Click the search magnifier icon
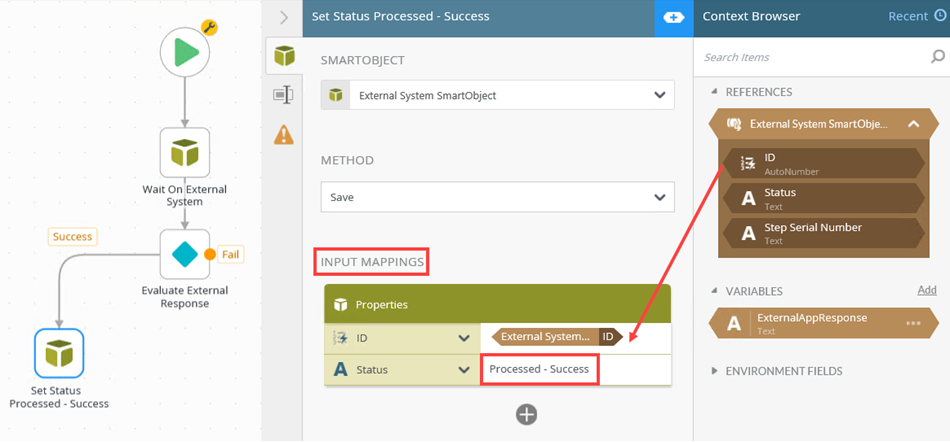 click(937, 57)
